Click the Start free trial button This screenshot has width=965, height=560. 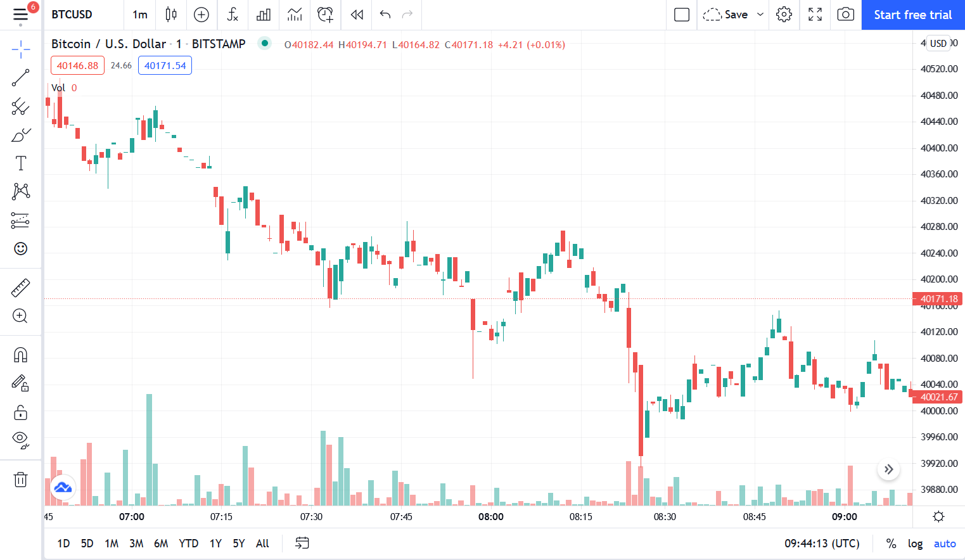click(x=913, y=15)
